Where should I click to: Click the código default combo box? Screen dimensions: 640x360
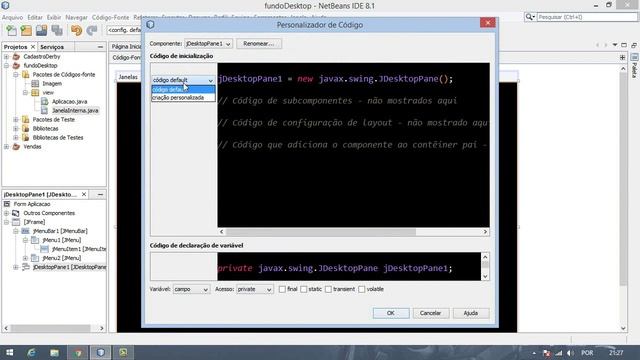183,80
